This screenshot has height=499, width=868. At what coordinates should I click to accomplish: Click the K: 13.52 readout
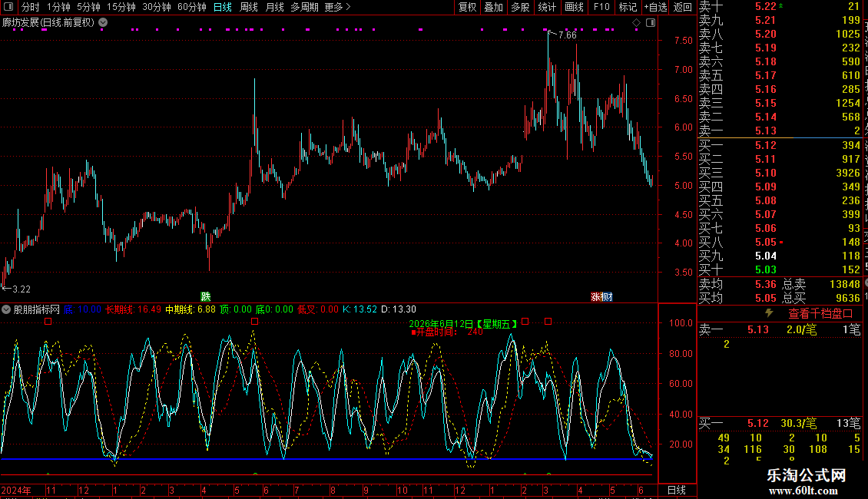[359, 310]
